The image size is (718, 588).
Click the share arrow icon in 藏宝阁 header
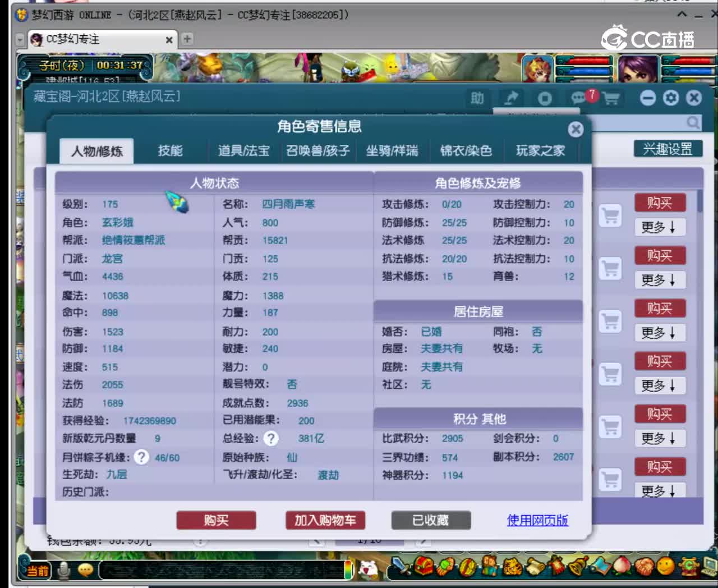tap(511, 98)
